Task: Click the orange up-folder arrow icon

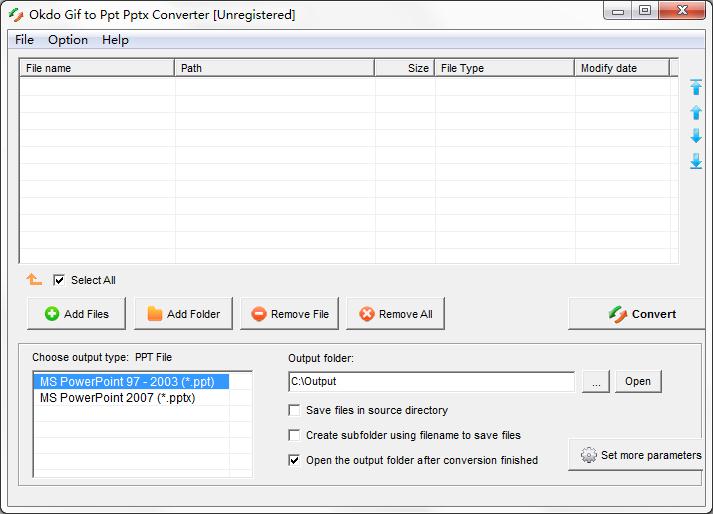Action: tap(35, 280)
